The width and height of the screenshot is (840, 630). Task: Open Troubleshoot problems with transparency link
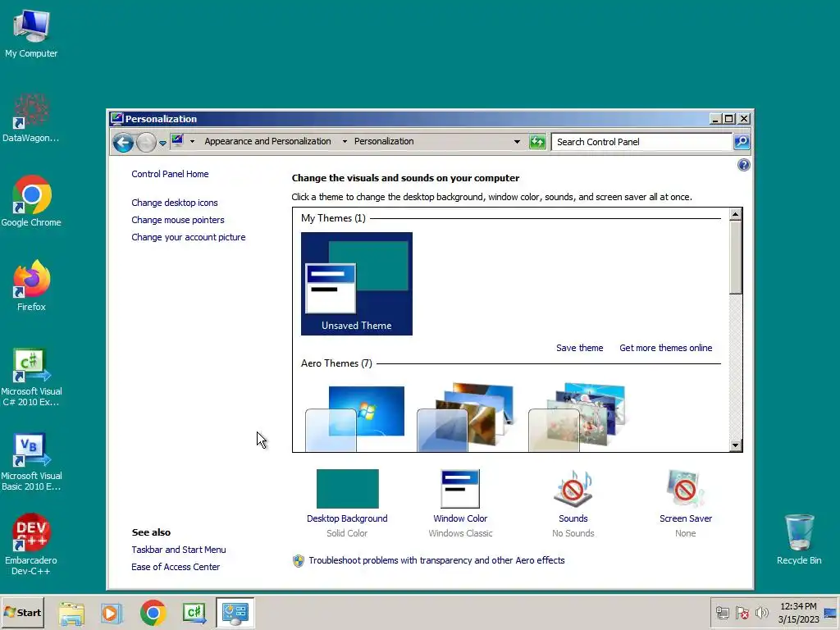click(436, 560)
